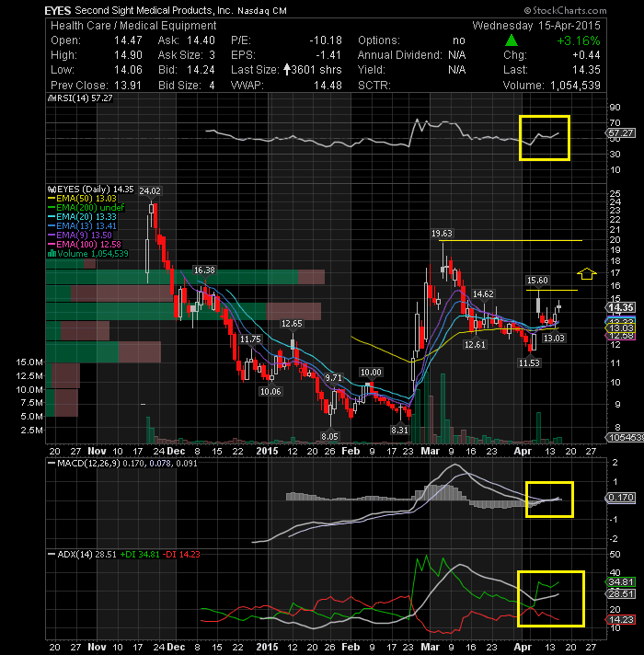Click the Chg value +0.44
Screen dimensions: 644x655
(x=586, y=55)
